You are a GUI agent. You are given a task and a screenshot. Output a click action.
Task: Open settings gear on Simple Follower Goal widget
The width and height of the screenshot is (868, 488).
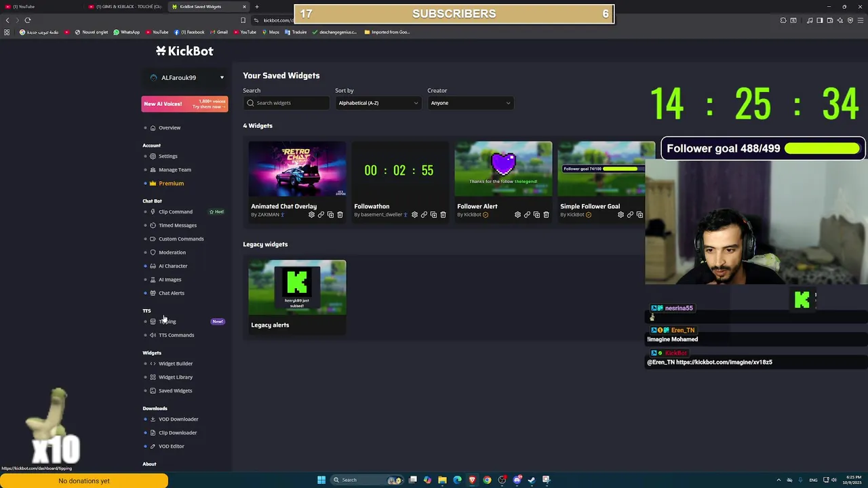[620, 215]
